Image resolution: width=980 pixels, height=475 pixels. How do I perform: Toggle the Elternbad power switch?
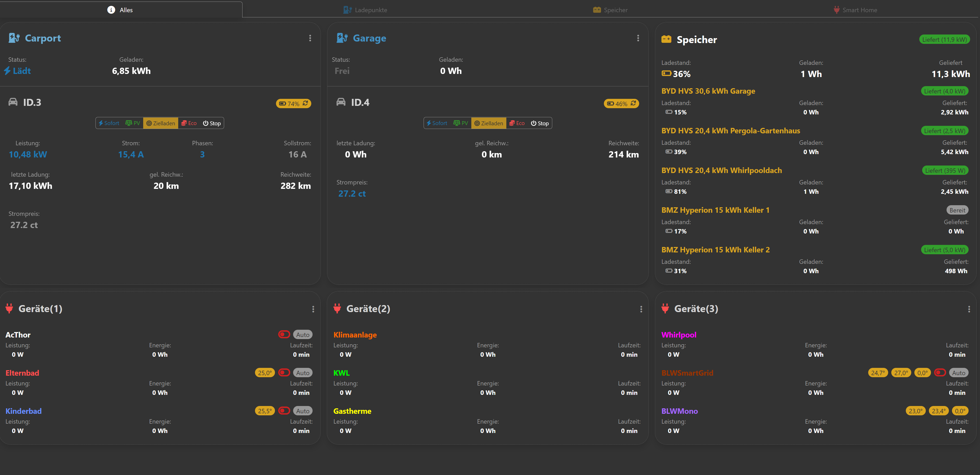[x=284, y=373]
